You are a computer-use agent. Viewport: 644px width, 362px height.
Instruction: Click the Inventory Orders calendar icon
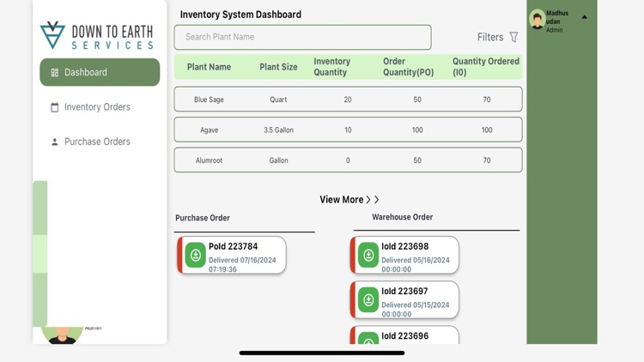(x=55, y=107)
